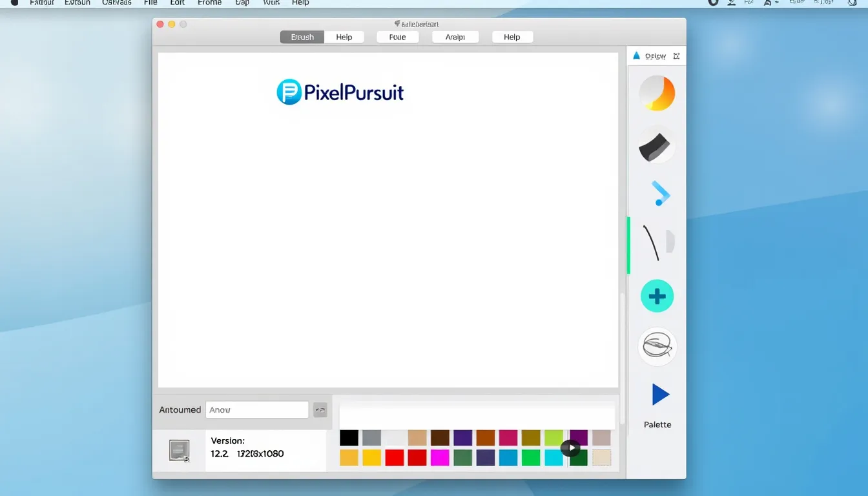The height and width of the screenshot is (496, 868).
Task: Click the PixelPursuit logo on canvas
Action: [340, 92]
